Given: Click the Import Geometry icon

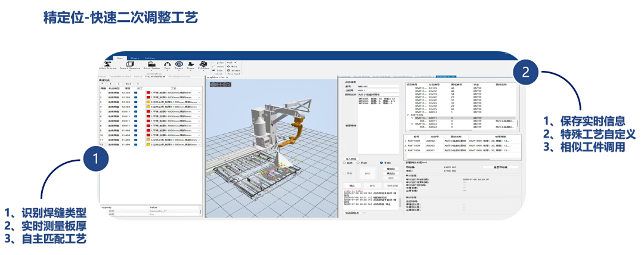Looking at the screenshot, I should click(x=129, y=65).
